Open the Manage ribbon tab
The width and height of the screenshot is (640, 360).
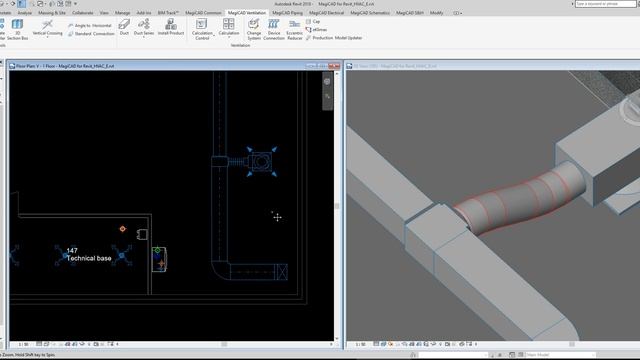point(122,13)
